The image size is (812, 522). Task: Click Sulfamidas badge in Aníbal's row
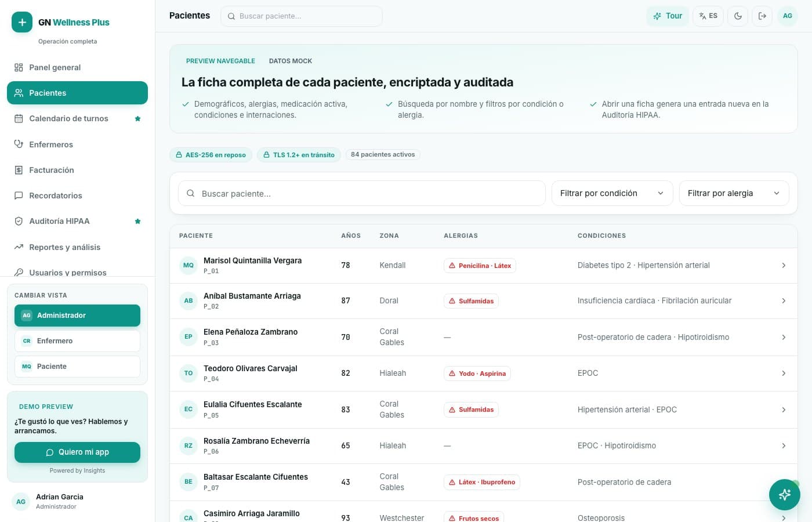[x=471, y=301]
